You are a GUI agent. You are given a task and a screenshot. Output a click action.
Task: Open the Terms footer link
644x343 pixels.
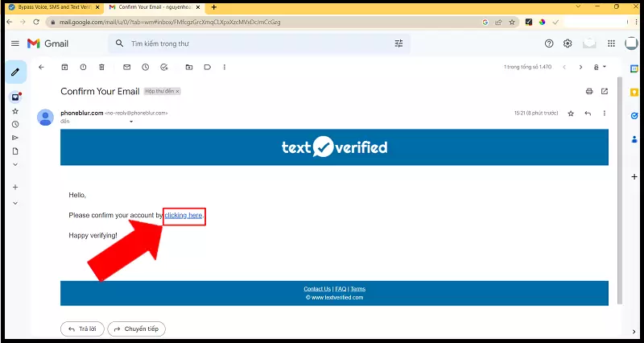tap(357, 289)
